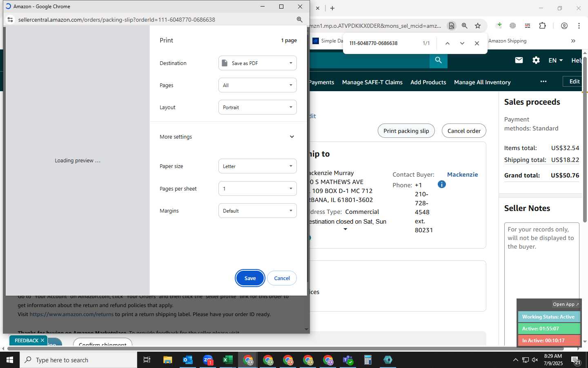Click the zoom icon in main Chrome address bar
Viewport: 588px width, 368px height.
coord(465,26)
